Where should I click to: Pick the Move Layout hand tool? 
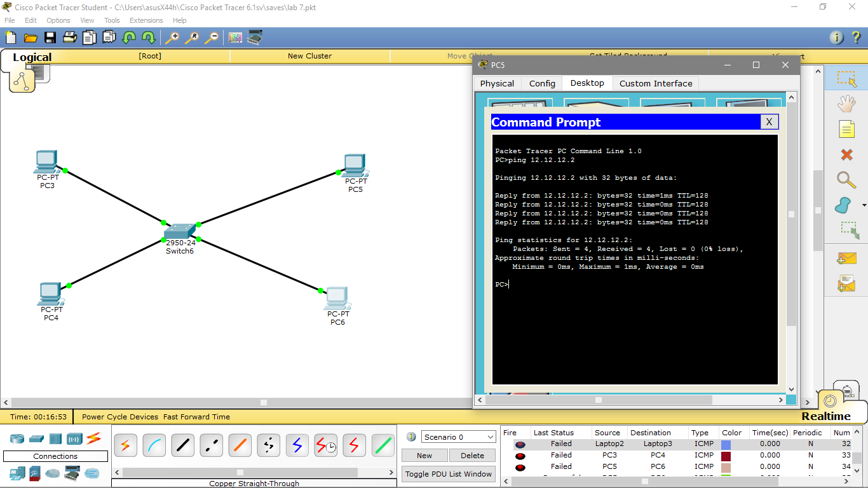(846, 104)
